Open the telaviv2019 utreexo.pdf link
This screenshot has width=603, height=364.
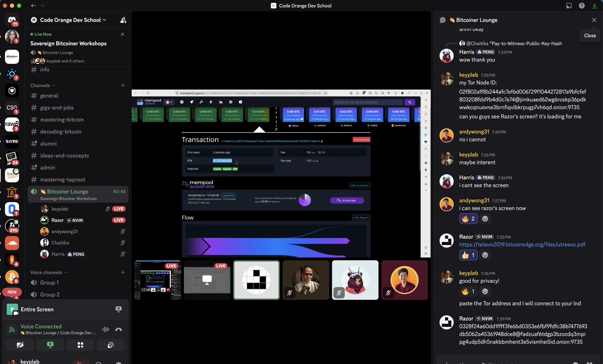(522, 245)
